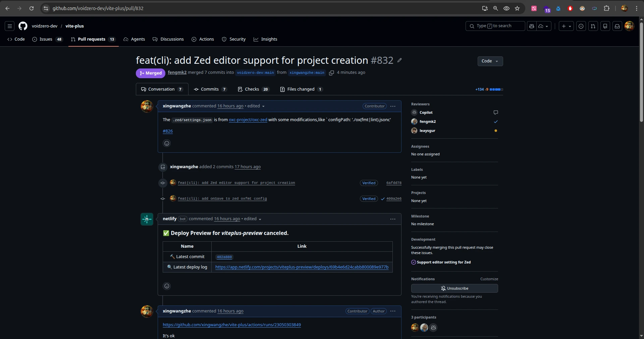The height and width of the screenshot is (339, 644).
Task: Open the hamburger navigation menu
Action: coord(10,26)
